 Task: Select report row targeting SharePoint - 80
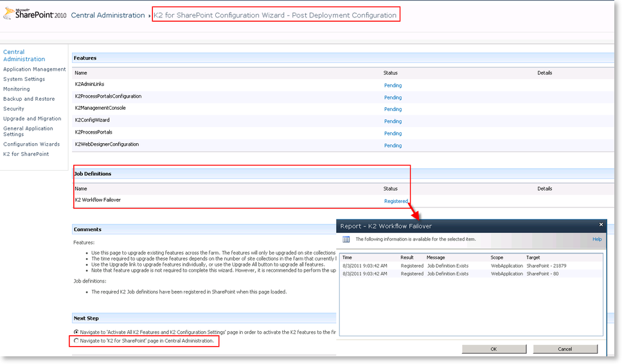[x=471, y=273]
